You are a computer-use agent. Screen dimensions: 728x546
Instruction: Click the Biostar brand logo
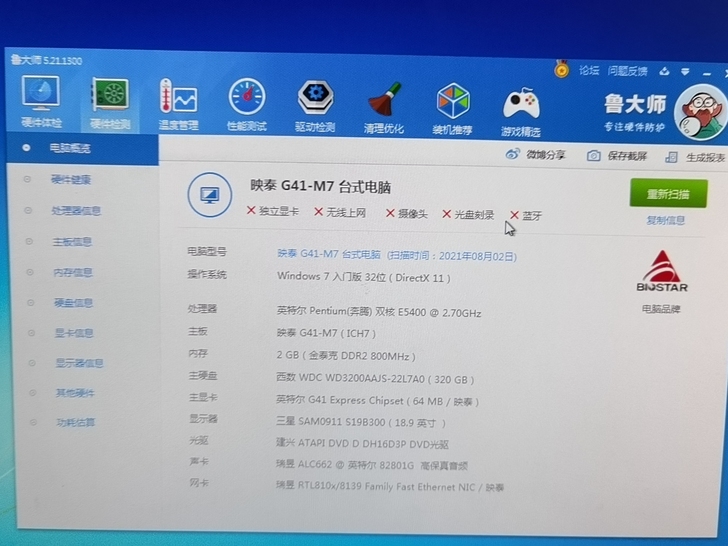coord(662,272)
